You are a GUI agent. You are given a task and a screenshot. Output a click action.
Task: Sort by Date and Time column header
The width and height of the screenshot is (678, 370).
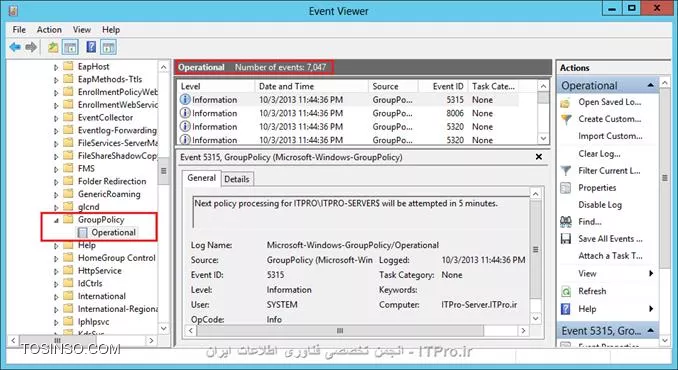(311, 86)
